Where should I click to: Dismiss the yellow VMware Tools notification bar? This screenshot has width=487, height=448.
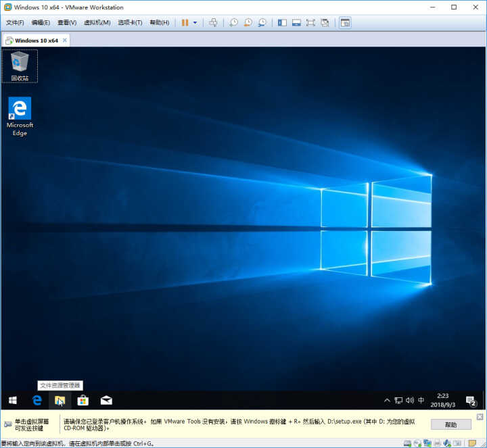480,417
